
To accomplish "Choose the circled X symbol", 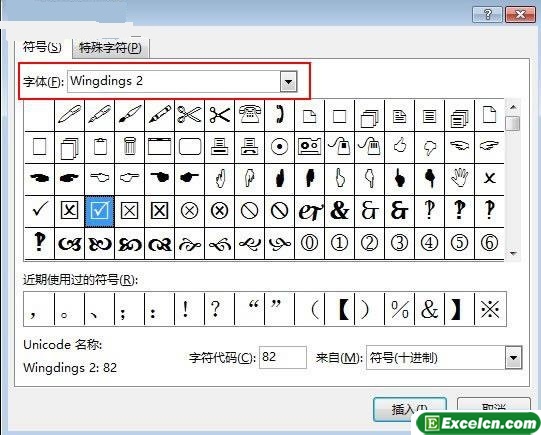I will click(189, 210).
